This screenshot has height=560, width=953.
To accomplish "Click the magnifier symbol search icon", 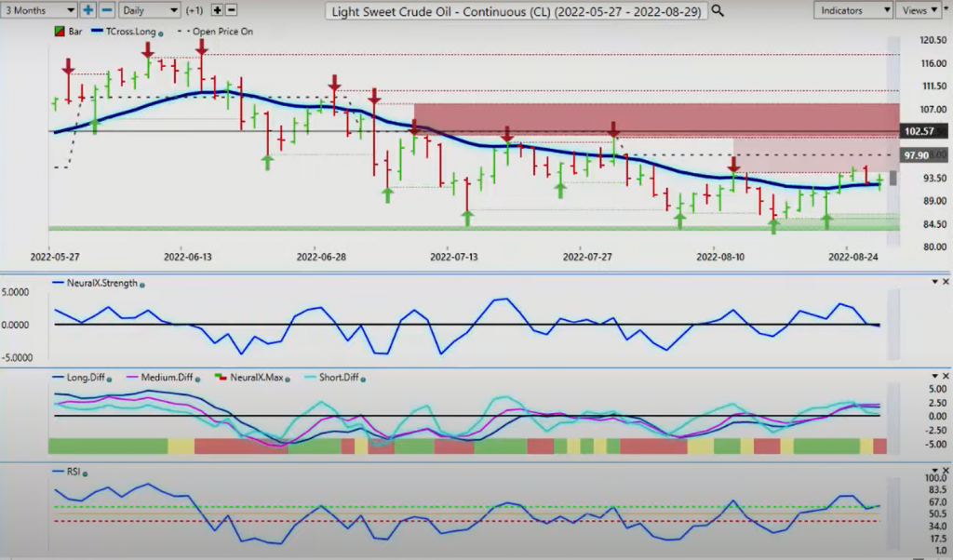I will click(x=718, y=10).
